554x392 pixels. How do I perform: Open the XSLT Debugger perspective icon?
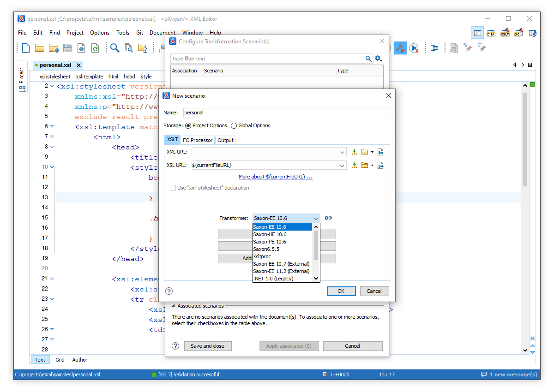[x=505, y=33]
